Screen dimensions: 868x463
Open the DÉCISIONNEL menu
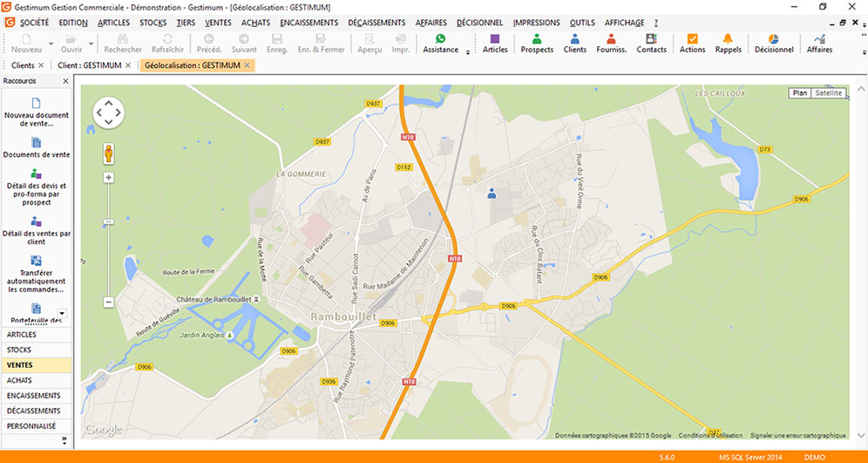pos(479,23)
